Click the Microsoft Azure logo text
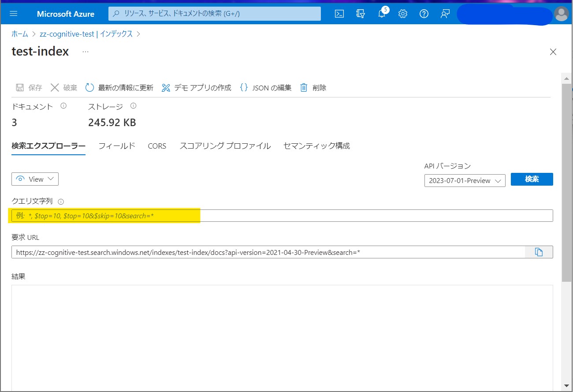 coord(66,14)
